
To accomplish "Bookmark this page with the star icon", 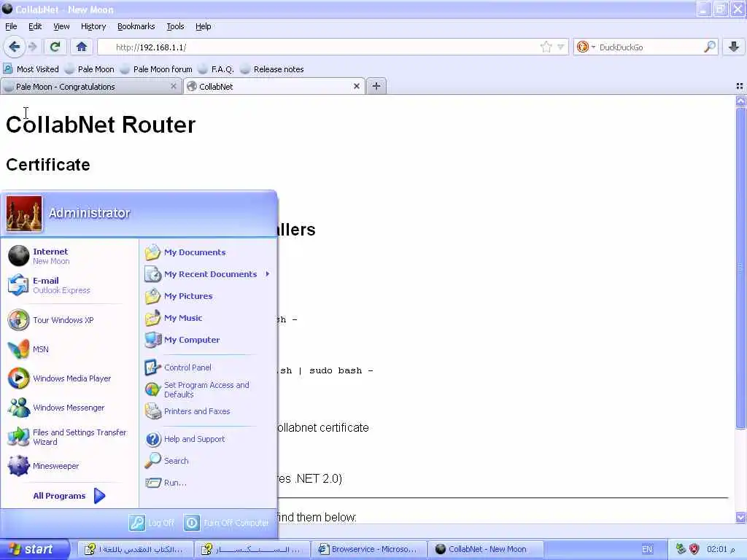I will 546,47.
